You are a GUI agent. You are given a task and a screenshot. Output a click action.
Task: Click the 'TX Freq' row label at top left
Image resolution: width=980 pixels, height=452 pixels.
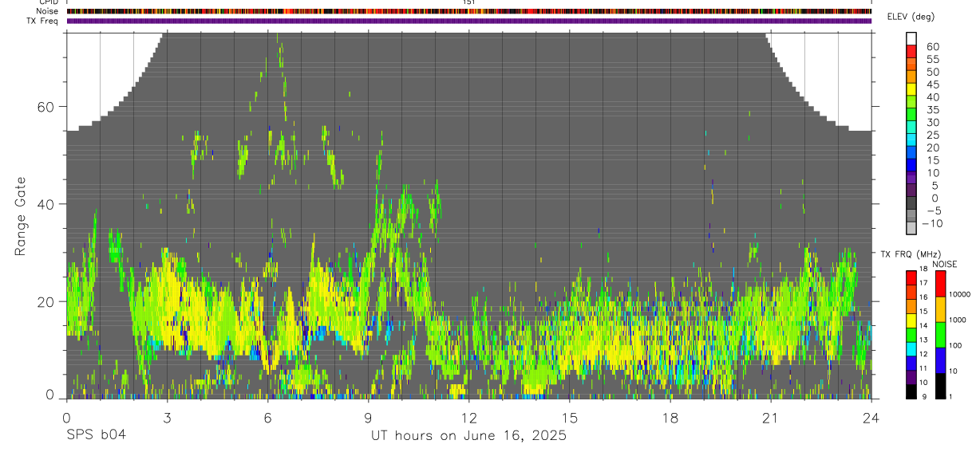[x=42, y=21]
